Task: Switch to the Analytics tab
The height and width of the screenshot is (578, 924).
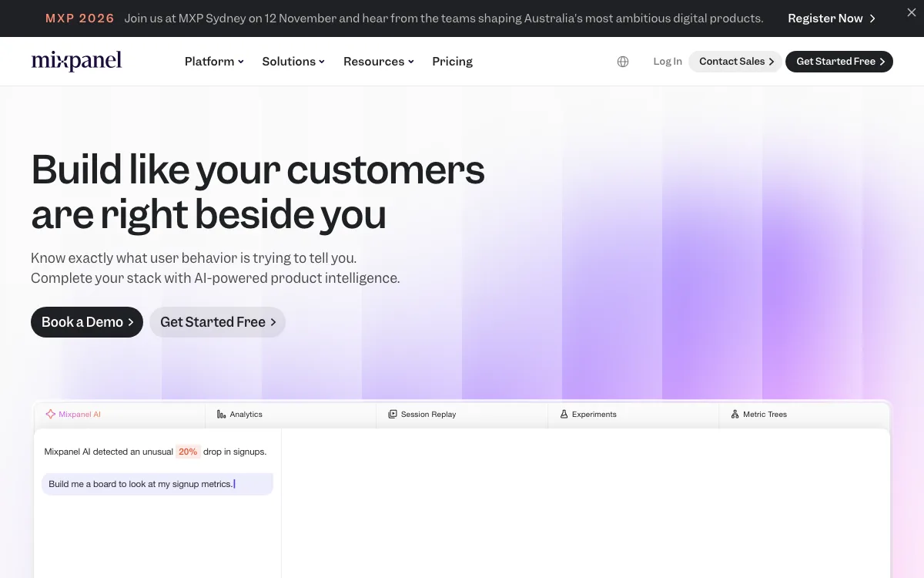Action: coord(291,414)
